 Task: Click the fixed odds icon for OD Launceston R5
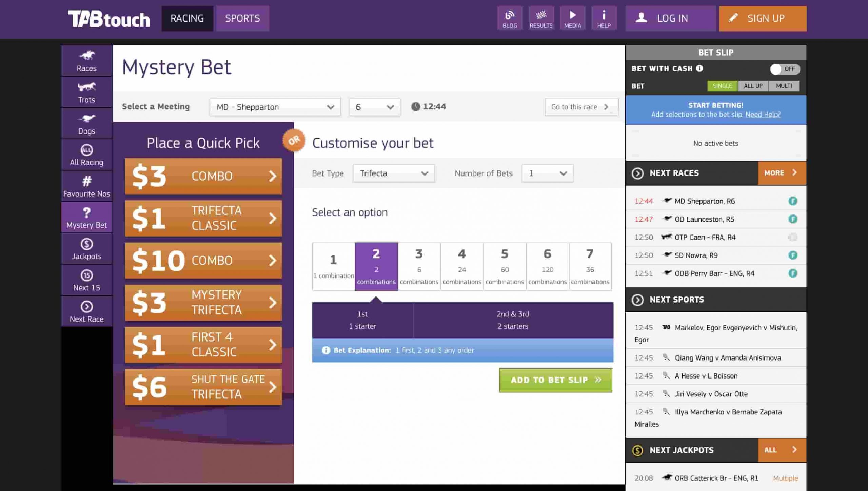tap(792, 219)
